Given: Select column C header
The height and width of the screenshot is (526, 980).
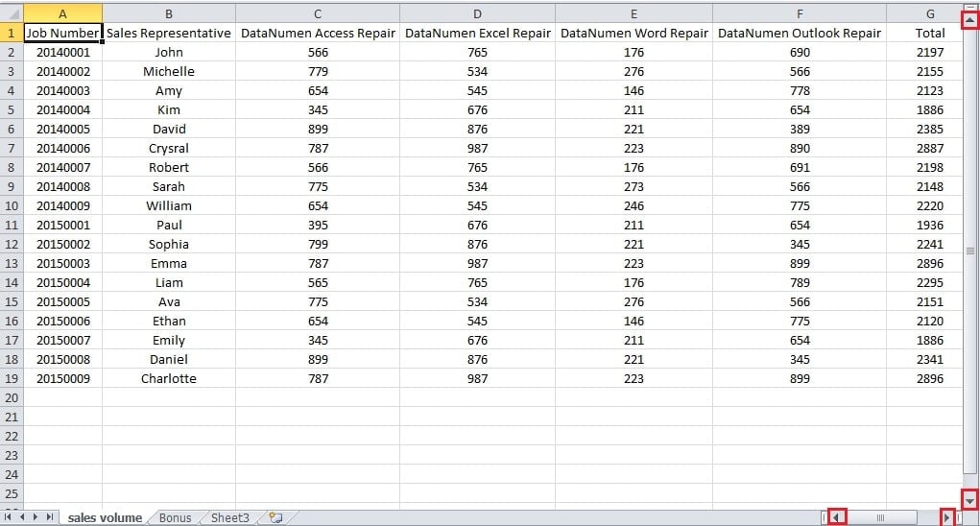Looking at the screenshot, I should click(318, 13).
